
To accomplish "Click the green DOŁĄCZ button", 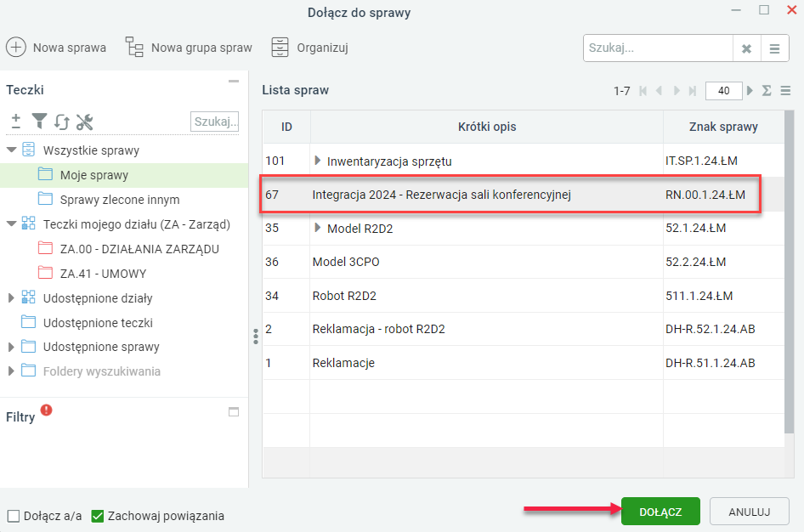I will coord(660,512).
